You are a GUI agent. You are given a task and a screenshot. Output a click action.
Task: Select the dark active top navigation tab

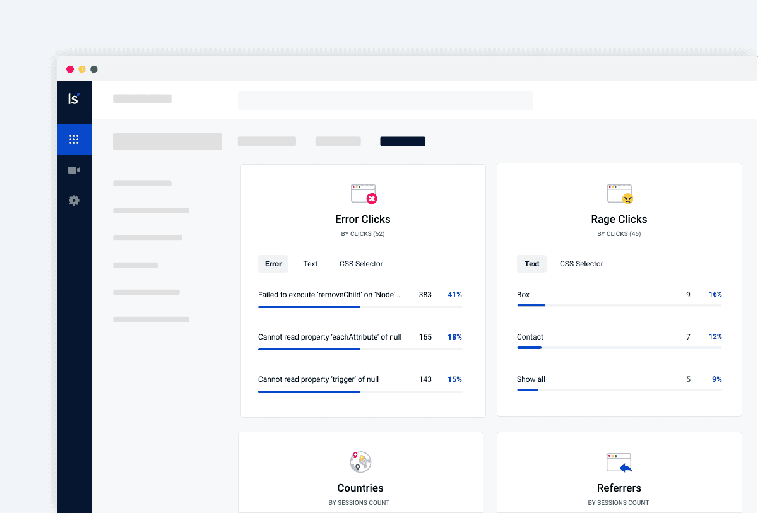pos(403,141)
